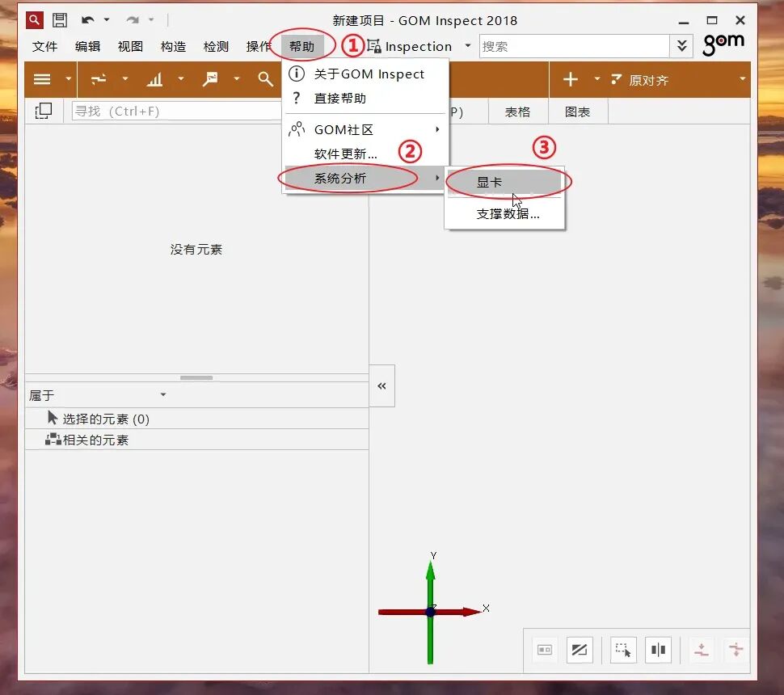
Task: Select 软件更新... menu entry
Action: (365, 154)
